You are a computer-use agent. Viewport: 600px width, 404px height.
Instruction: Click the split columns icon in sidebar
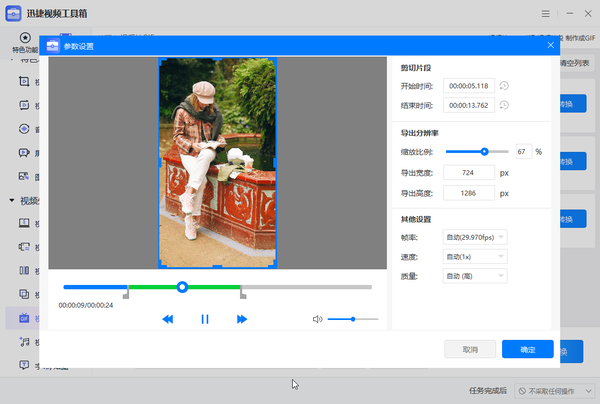(x=24, y=270)
